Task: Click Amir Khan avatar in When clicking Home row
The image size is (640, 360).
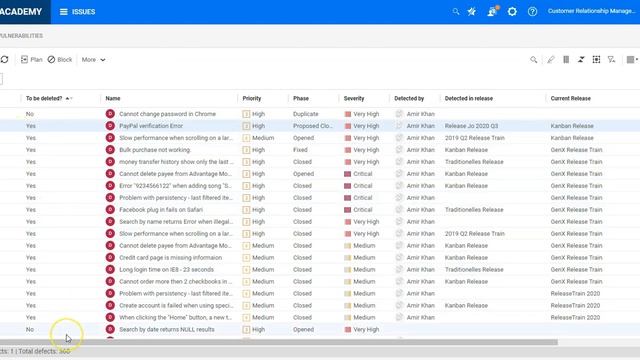Action: point(399,317)
